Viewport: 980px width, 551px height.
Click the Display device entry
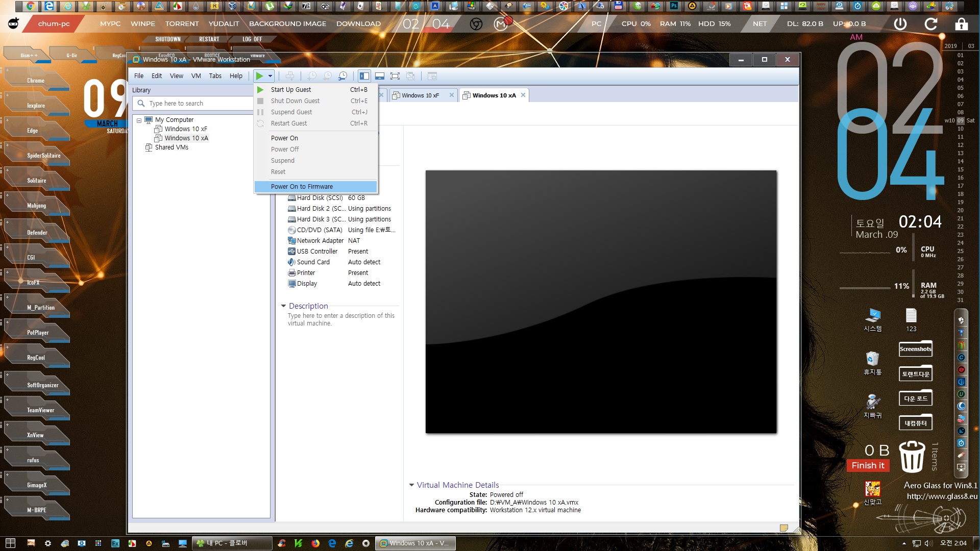307,284
